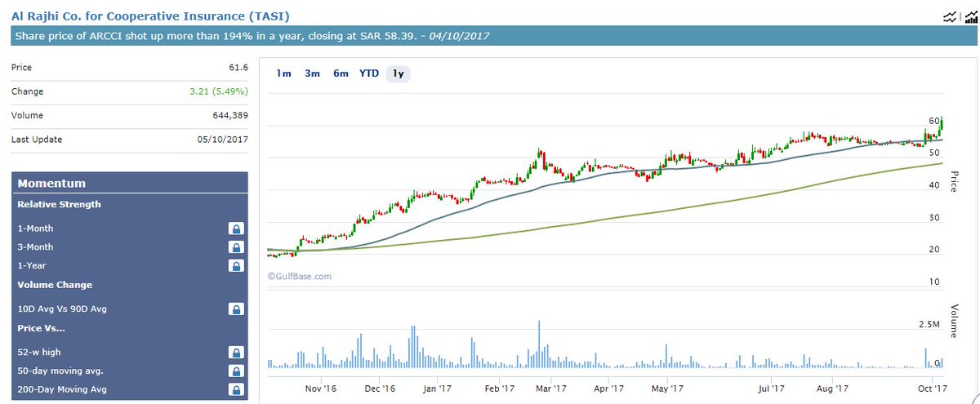Click lock icon for 50-day moving avg.
Image resolution: width=980 pixels, height=404 pixels.
pyautogui.click(x=235, y=371)
